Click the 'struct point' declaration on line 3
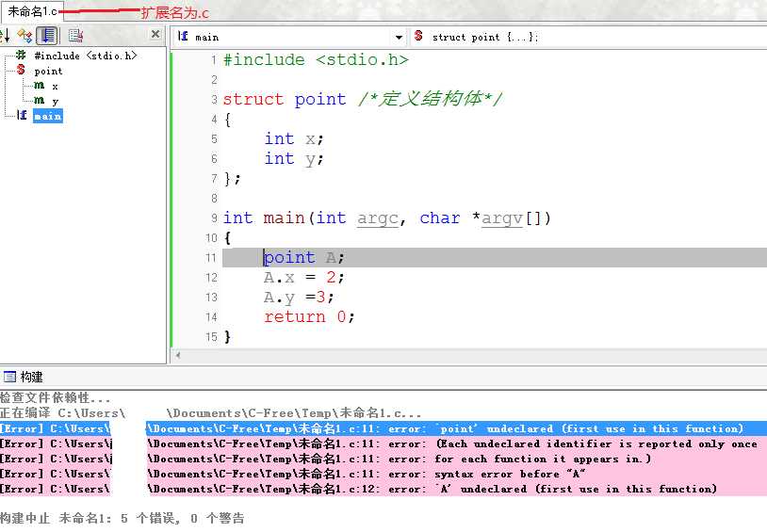The width and height of the screenshot is (767, 532). click(x=285, y=99)
